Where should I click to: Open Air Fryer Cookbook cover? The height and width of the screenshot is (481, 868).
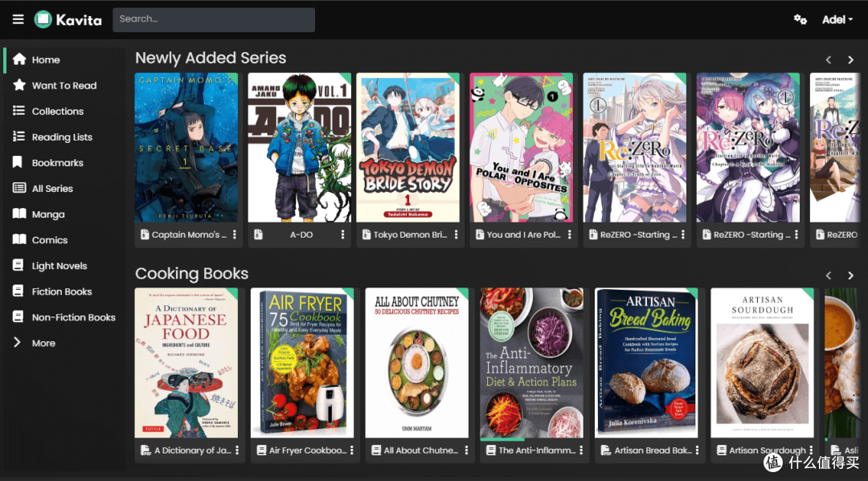point(301,363)
